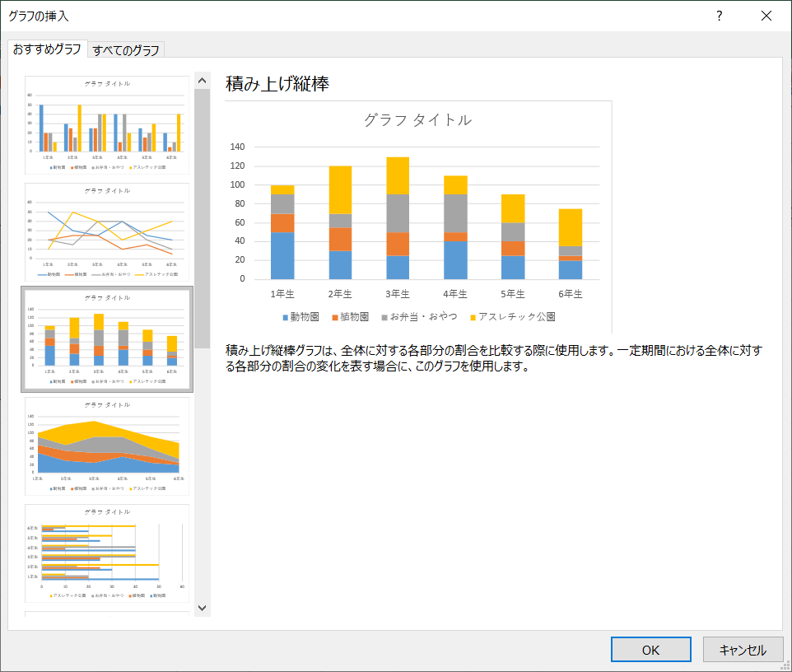Close the グラフの挿入 dialog

coord(766,16)
